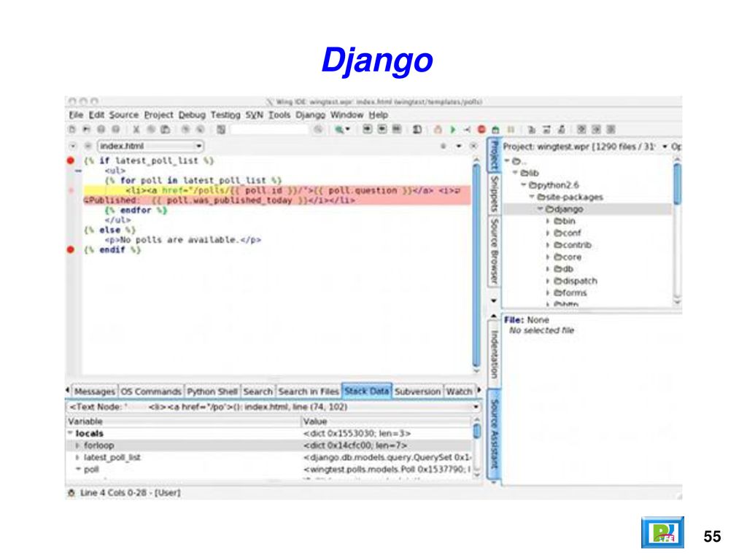Viewport: 747px width, 560px height.
Task: Expand the bin folder
Action: [548, 221]
